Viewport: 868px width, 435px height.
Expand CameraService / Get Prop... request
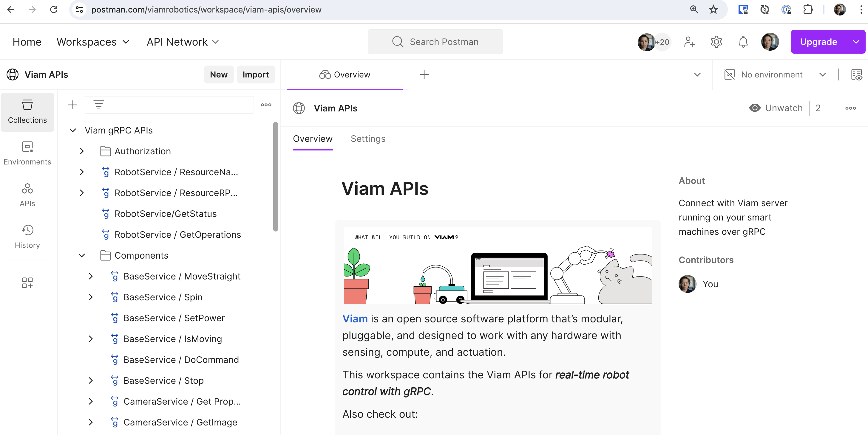91,402
